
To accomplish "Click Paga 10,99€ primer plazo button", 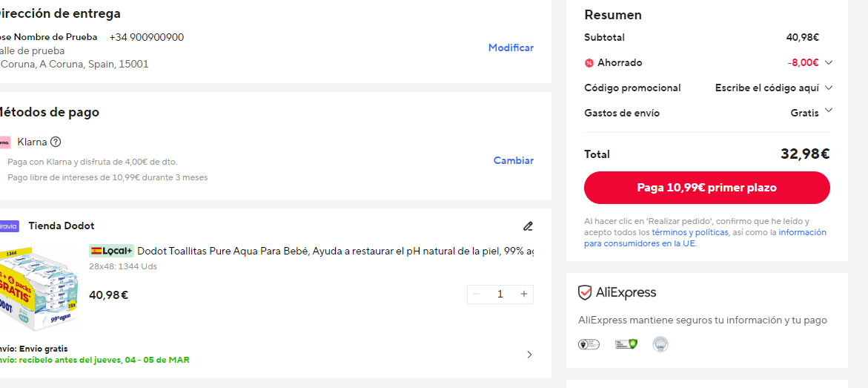I will pyautogui.click(x=707, y=188).
